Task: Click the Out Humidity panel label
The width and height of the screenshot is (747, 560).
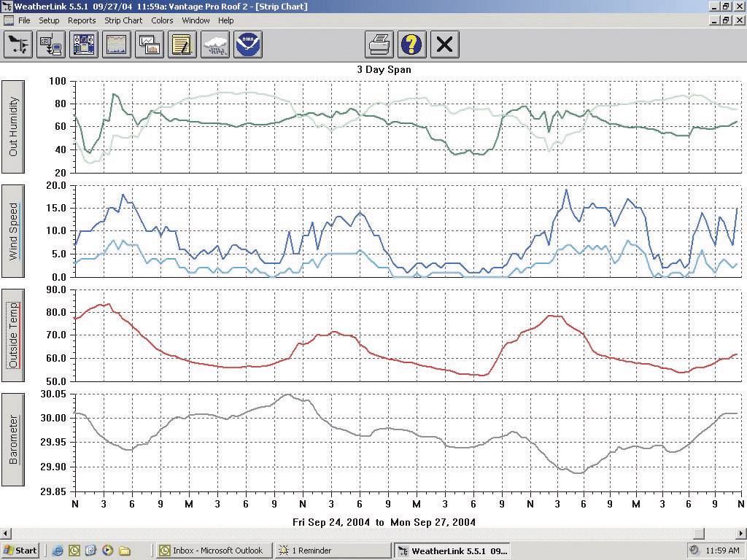Action: 12,126
